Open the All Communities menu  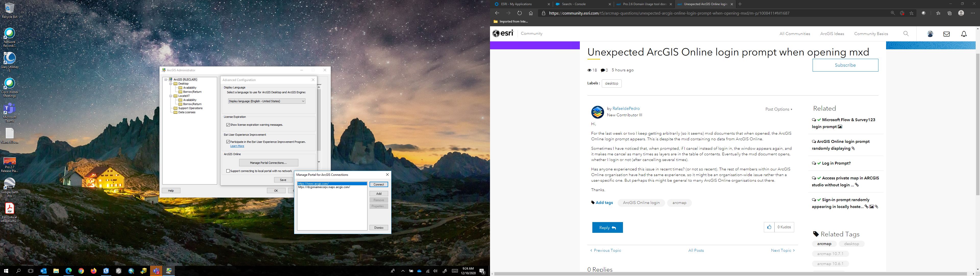pos(794,33)
